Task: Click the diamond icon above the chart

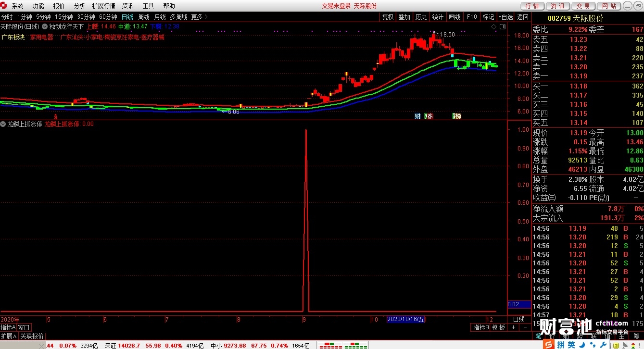Action: coord(494,27)
